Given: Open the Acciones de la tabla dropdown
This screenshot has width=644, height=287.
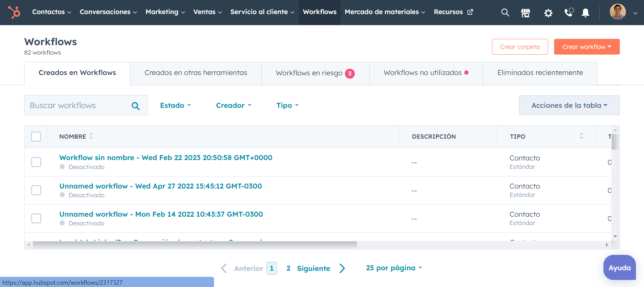Looking at the screenshot, I should [569, 105].
